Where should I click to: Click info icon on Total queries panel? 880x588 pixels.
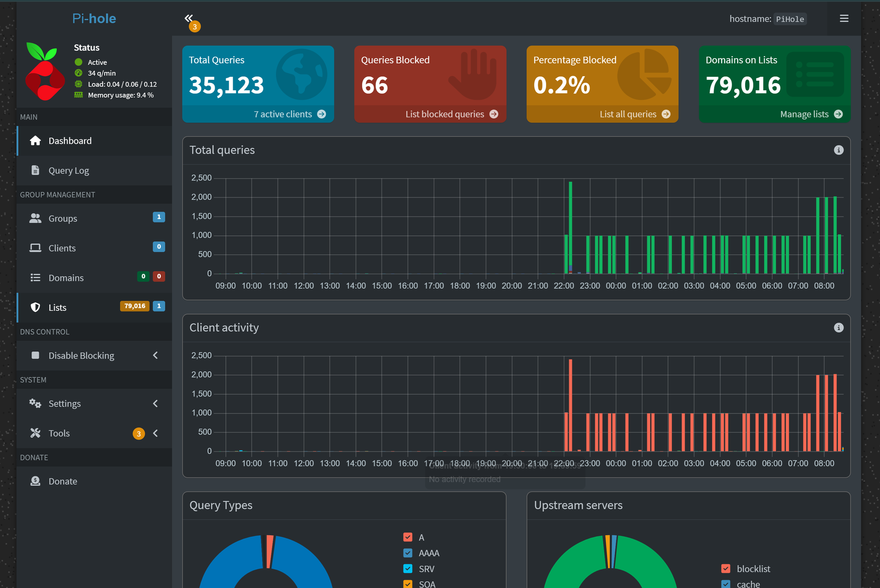[838, 150]
